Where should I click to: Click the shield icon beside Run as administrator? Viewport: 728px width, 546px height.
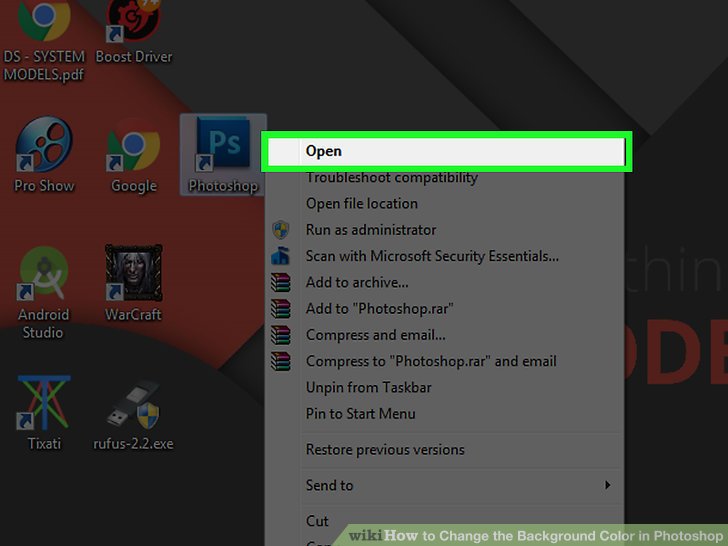280,230
